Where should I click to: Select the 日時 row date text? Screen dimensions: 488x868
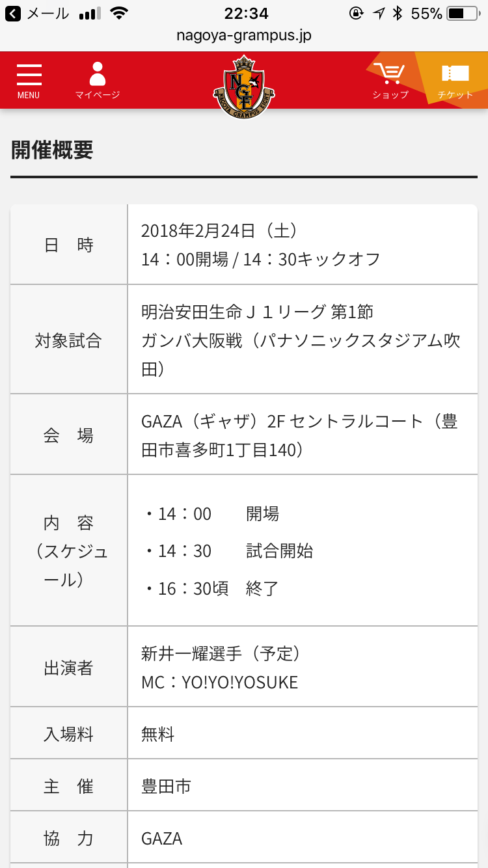click(x=219, y=230)
